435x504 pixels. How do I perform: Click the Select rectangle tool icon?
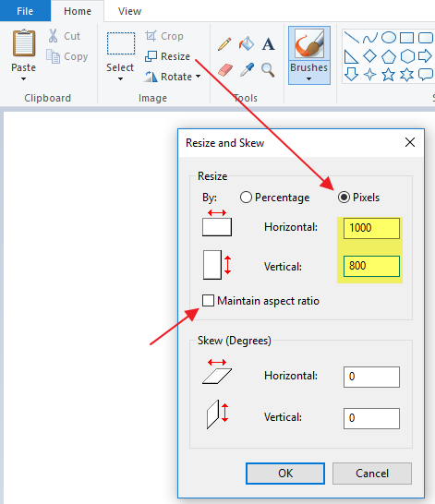(121, 43)
